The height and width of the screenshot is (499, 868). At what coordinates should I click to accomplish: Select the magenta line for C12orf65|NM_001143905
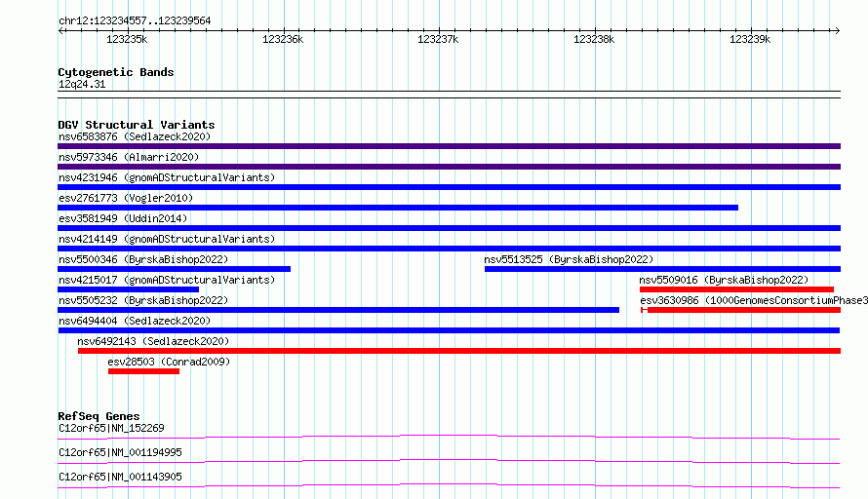(449, 486)
